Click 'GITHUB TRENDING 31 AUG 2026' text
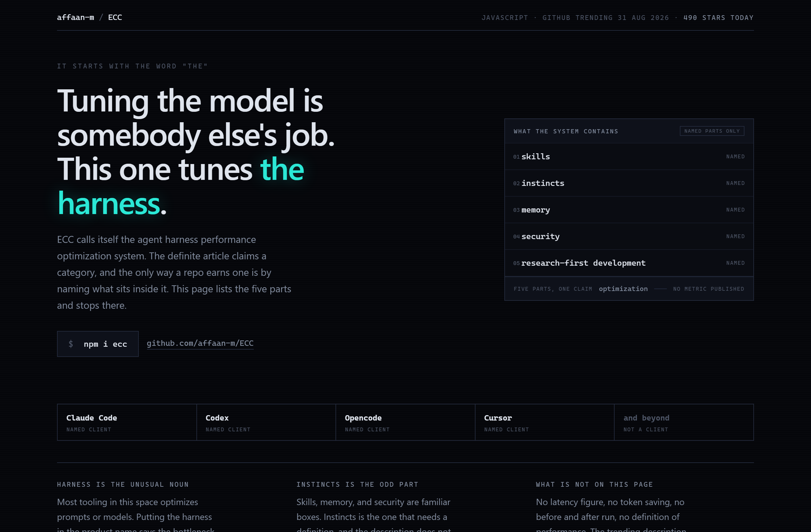The image size is (811, 532). [x=605, y=18]
